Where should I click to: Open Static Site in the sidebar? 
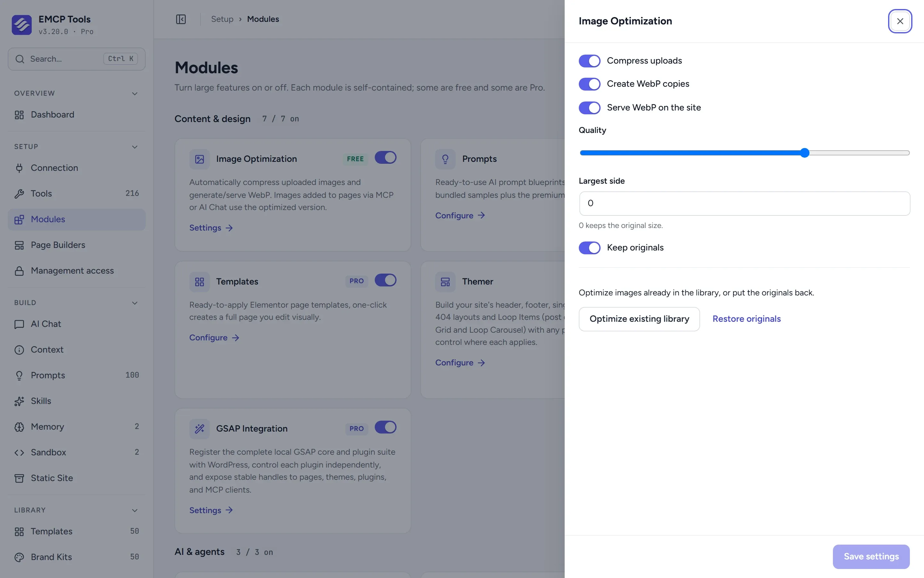[x=76, y=478]
